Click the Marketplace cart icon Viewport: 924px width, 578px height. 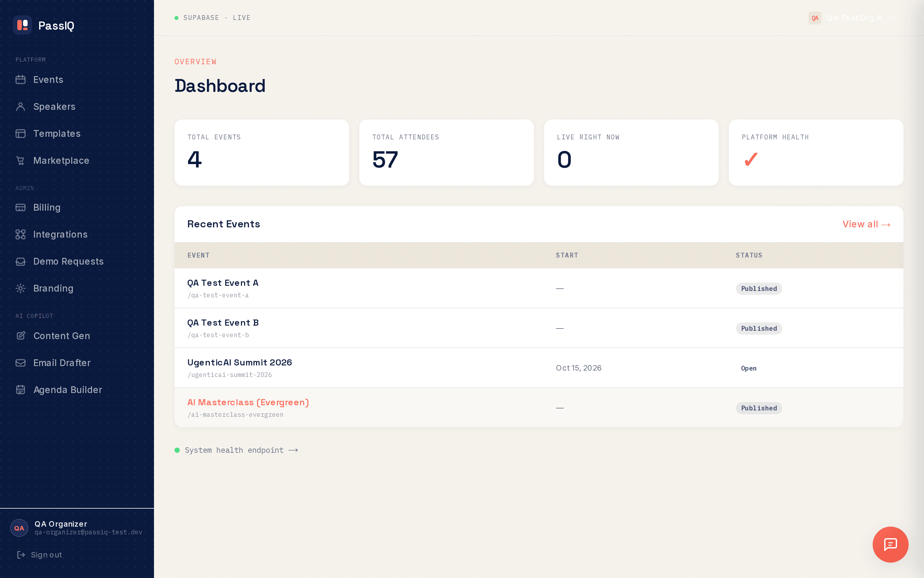coord(21,161)
